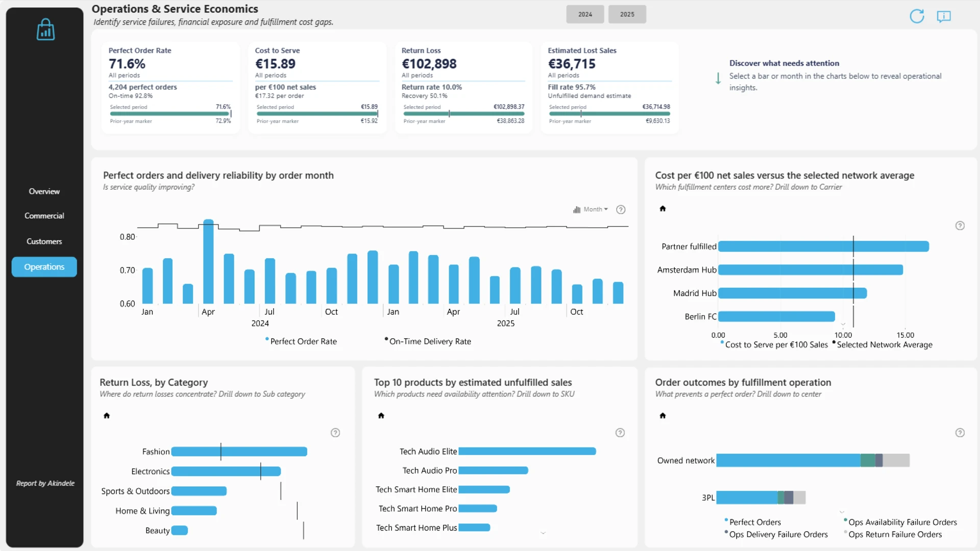980x551 pixels.
Task: Toggle Perfect Order Rate legend entry
Action: point(301,341)
